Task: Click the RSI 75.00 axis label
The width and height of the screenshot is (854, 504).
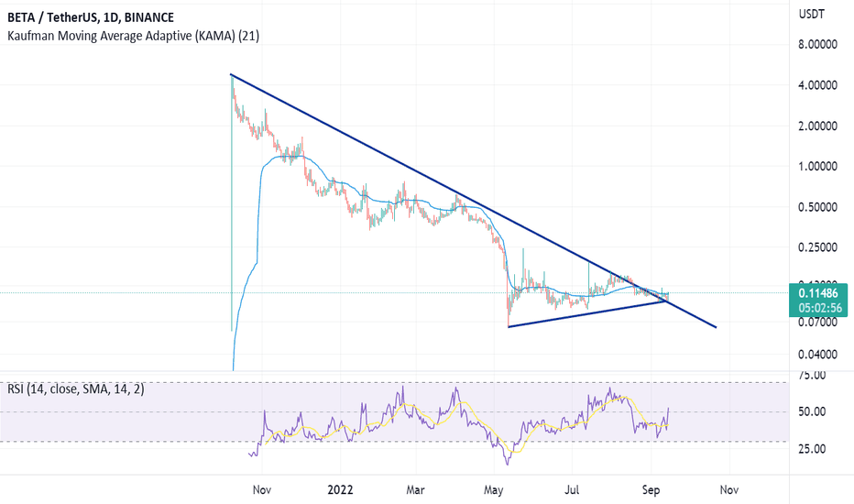Action: 812,375
